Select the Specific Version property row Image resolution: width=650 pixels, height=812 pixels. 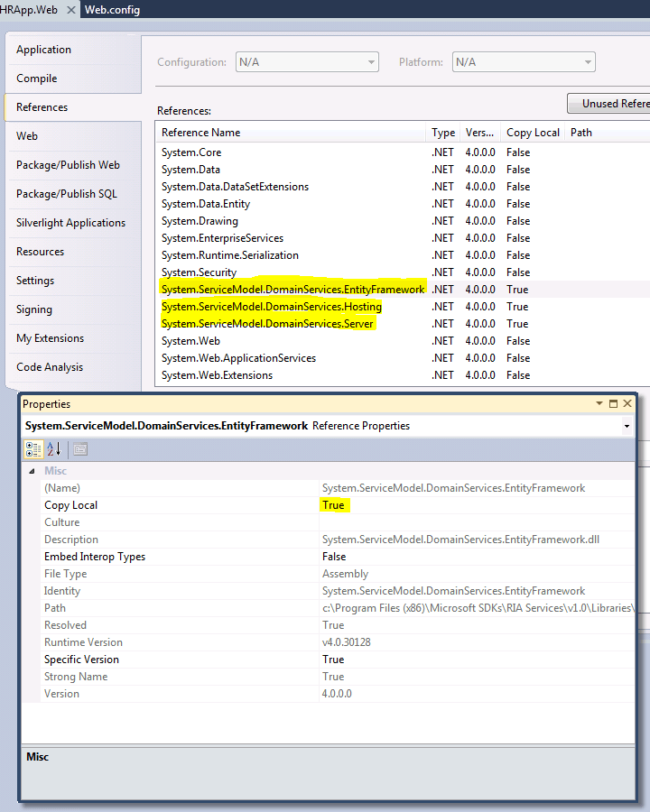81,660
